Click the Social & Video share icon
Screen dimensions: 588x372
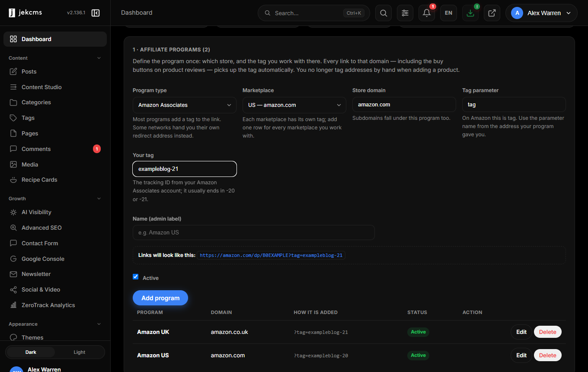pos(13,289)
